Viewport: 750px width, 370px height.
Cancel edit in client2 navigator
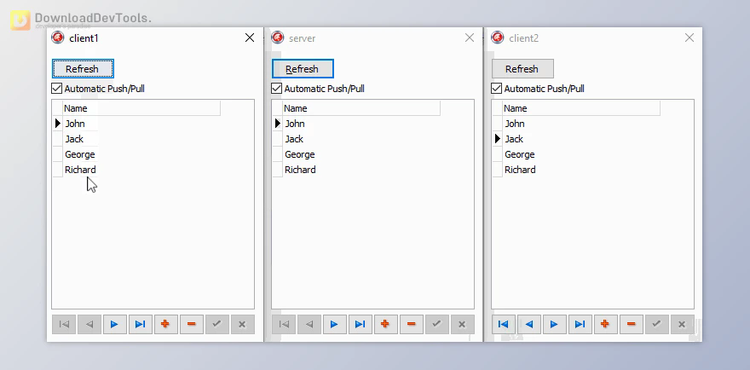(683, 324)
